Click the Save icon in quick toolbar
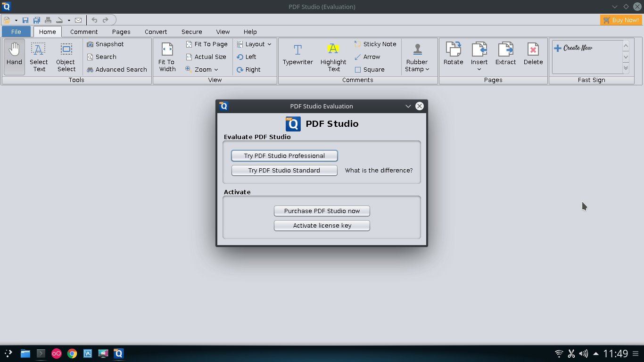The image size is (644, 362). point(25,20)
